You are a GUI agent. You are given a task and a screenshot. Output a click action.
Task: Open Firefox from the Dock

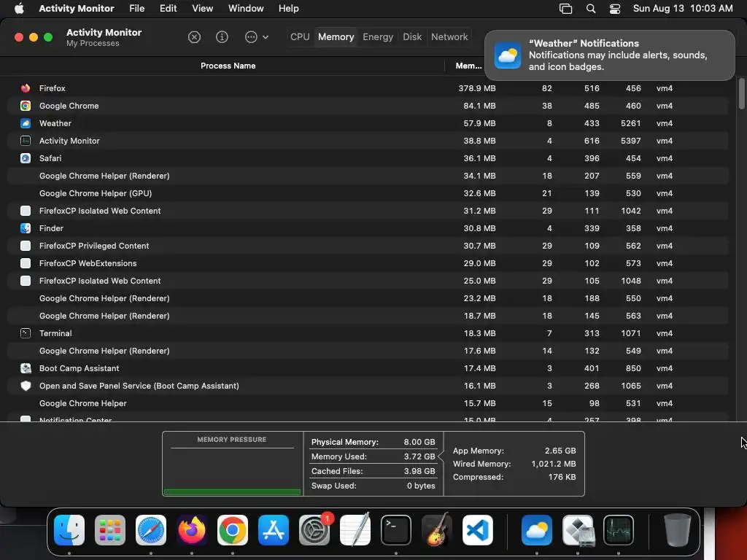pyautogui.click(x=192, y=530)
